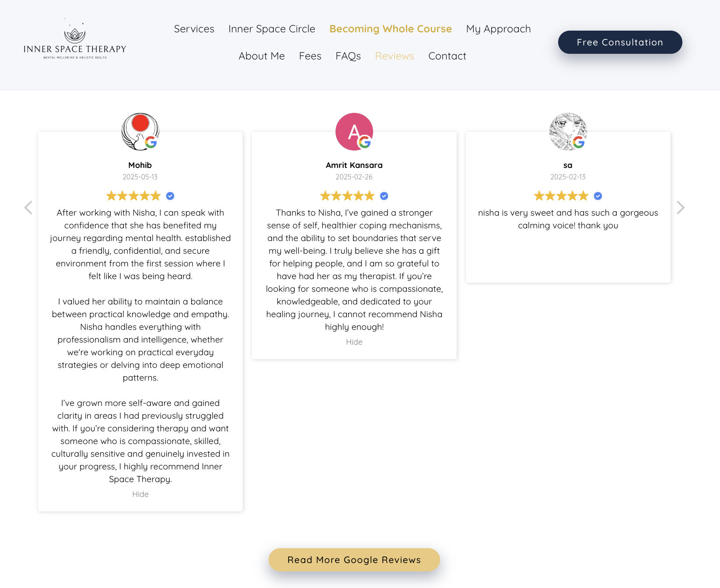The width and height of the screenshot is (720, 588).
Task: Click the reviewer name Amrit Kansara
Action: click(x=354, y=165)
